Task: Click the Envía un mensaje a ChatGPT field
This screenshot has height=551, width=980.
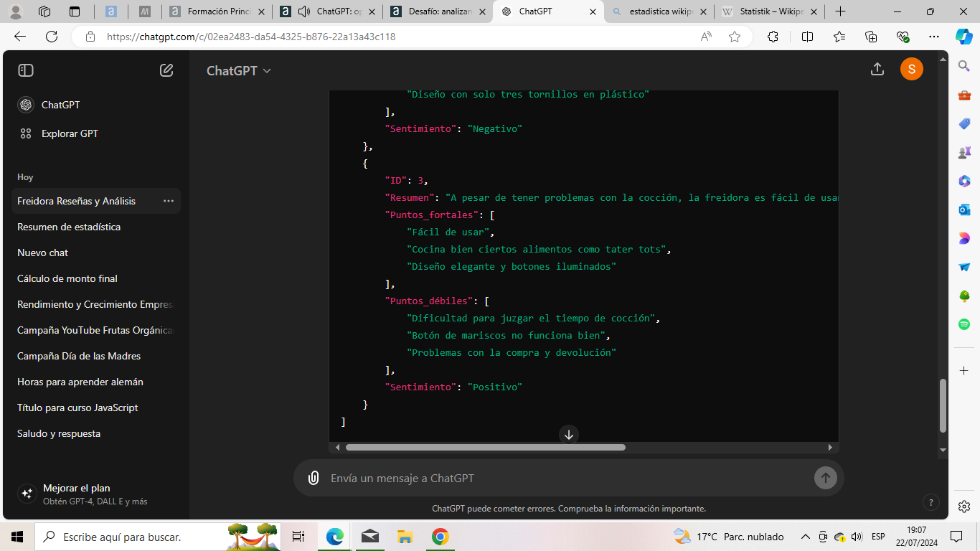Action: tap(567, 478)
